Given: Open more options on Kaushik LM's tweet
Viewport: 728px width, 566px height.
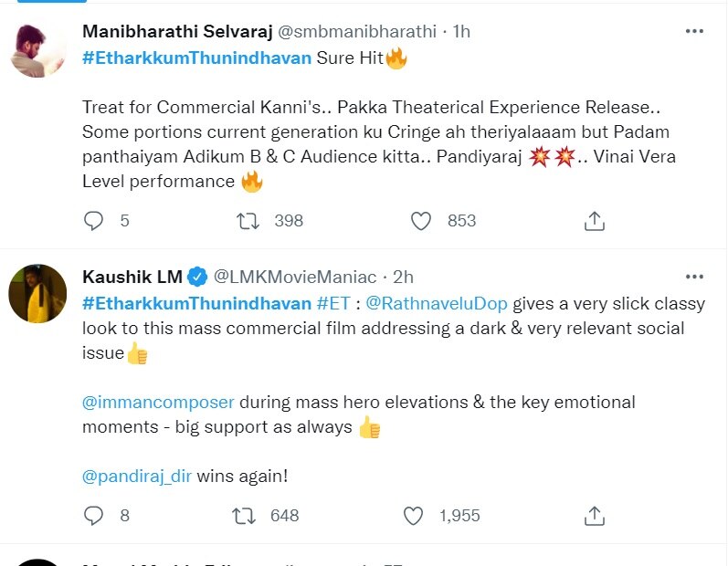Looking at the screenshot, I should [694, 276].
